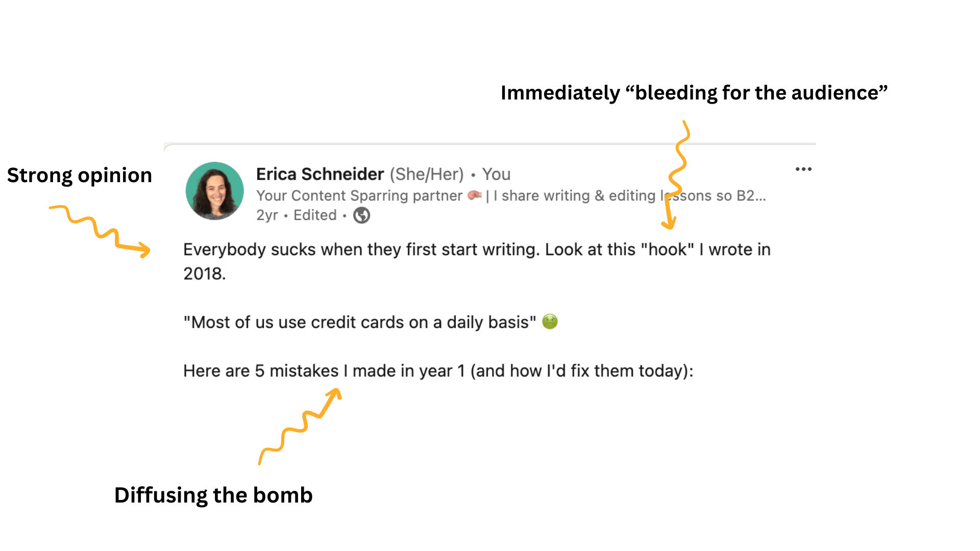Click the squiggly arrow under 'Strong opinion'
This screenshot has width=980, height=551.
[100, 231]
